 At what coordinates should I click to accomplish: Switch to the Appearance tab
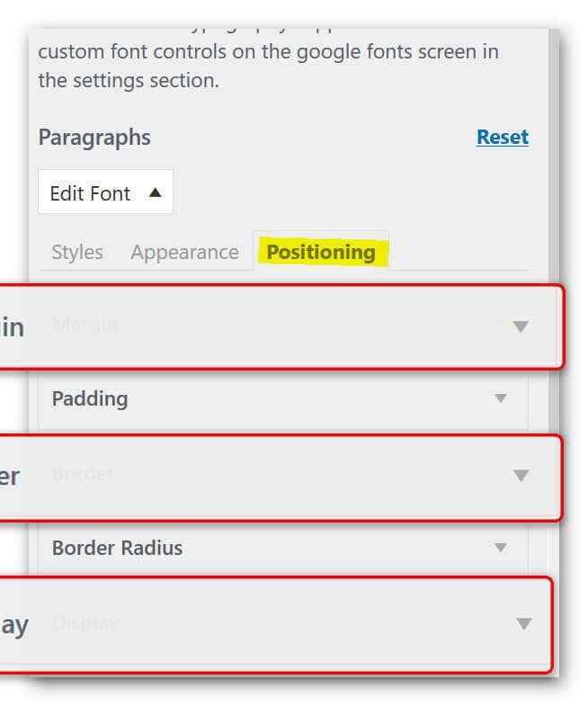pyautogui.click(x=184, y=252)
